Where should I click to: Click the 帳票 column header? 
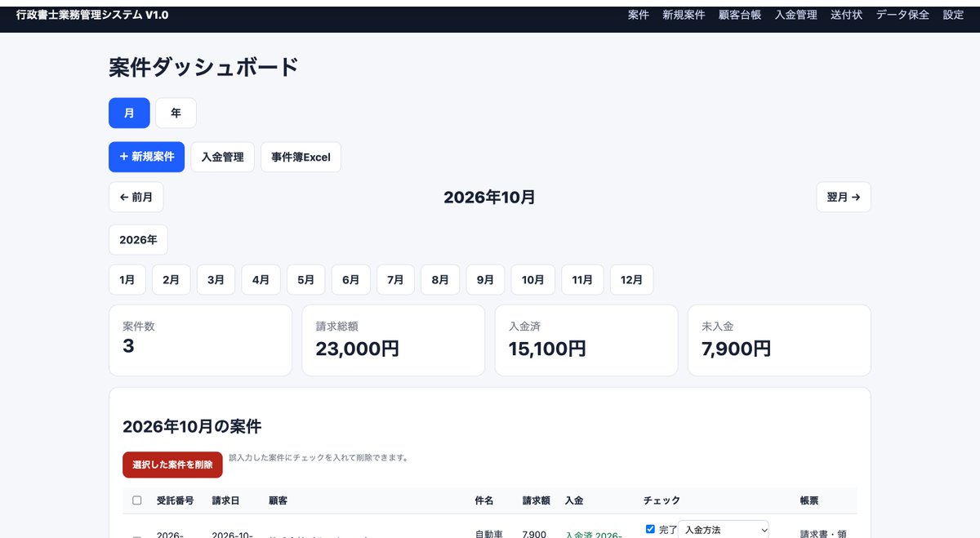(809, 500)
